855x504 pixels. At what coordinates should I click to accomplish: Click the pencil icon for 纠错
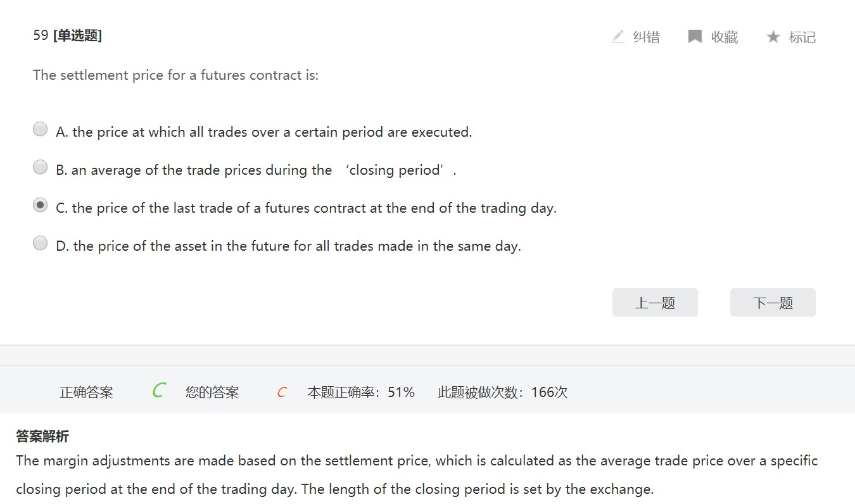click(618, 37)
